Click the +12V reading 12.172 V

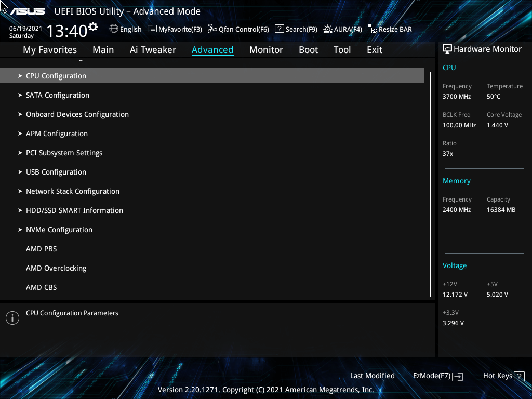coord(455,295)
